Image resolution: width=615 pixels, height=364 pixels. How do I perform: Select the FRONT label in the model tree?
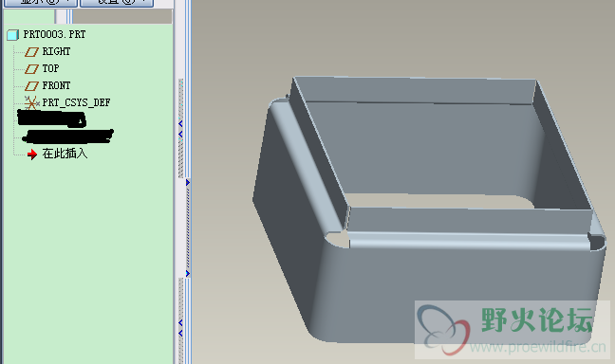(x=56, y=85)
